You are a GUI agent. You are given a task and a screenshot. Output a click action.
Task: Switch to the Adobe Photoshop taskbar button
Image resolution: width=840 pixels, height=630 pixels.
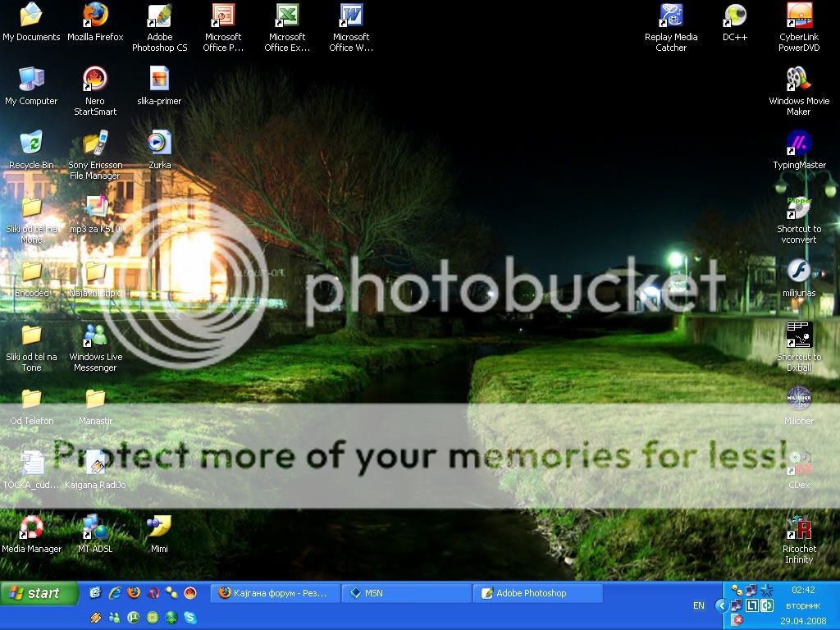click(537, 593)
